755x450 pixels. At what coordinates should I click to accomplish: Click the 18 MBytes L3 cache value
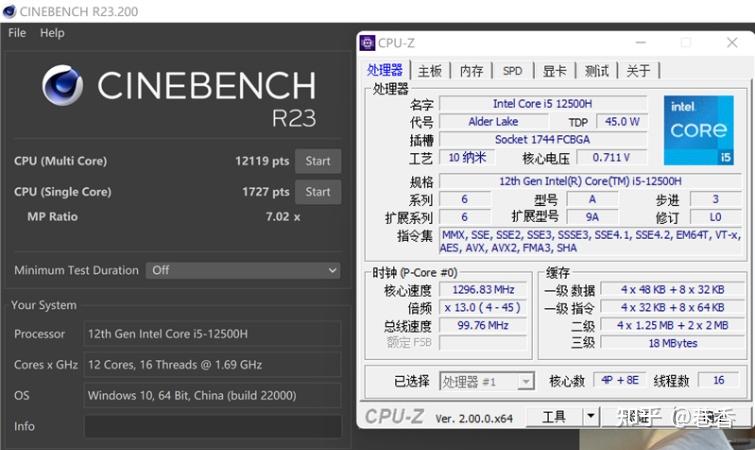click(x=673, y=343)
